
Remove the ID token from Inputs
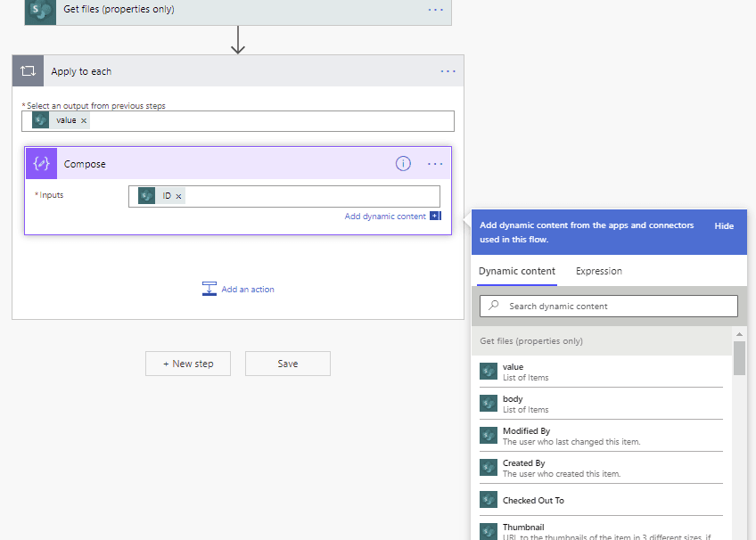point(178,196)
